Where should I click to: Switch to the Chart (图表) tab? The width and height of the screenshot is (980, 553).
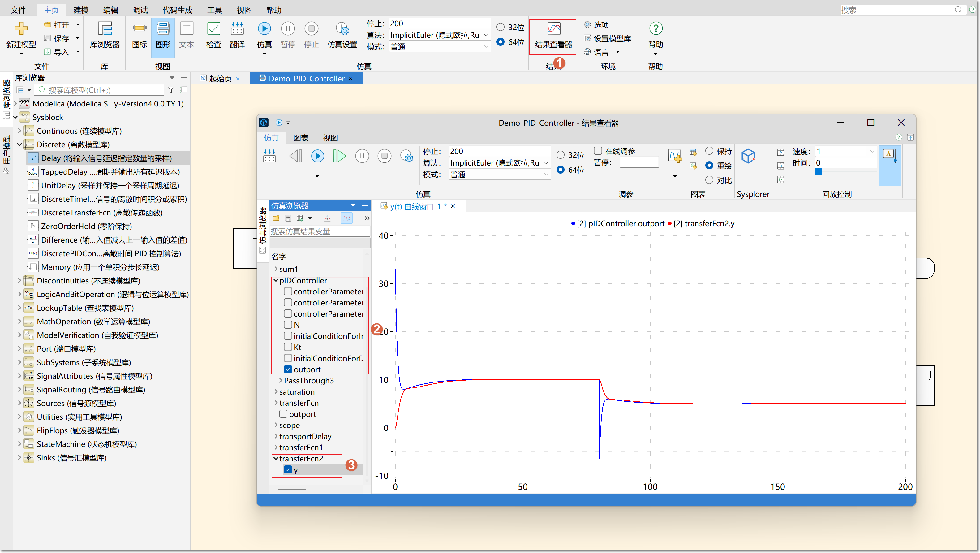click(x=301, y=138)
